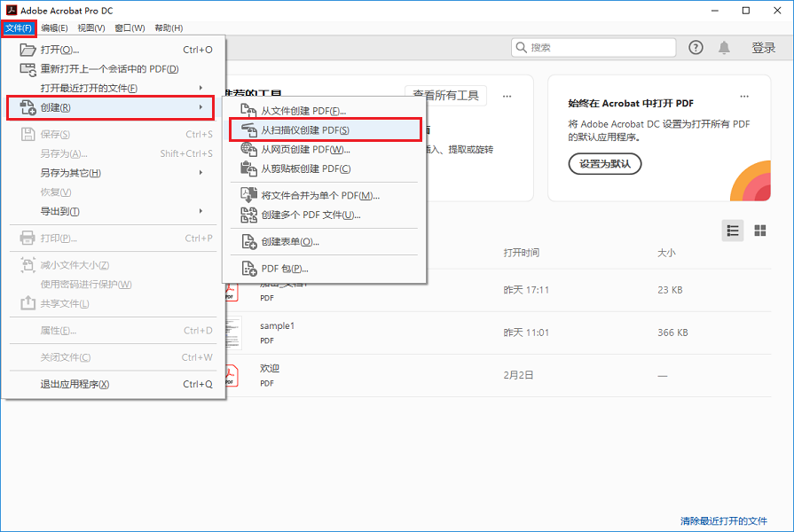Image resolution: width=794 pixels, height=532 pixels.
Task: Click the scanner icon beside 从扫描仪创建 PDF
Action: (248, 130)
